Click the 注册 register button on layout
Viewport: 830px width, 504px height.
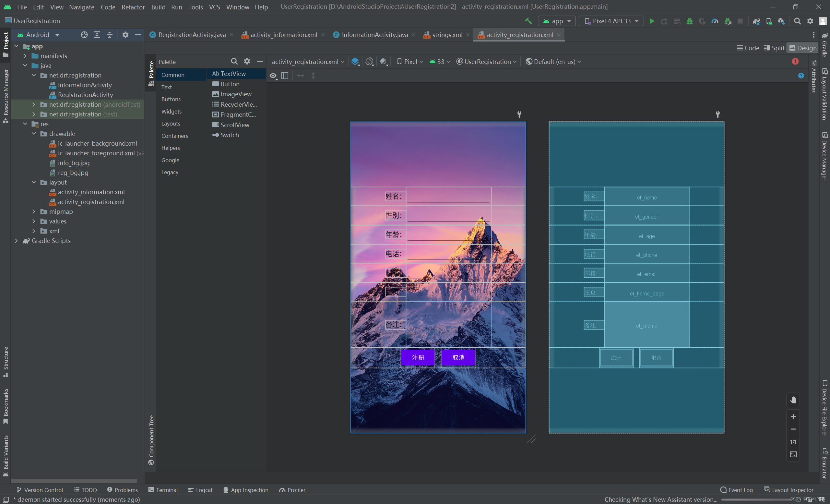(x=418, y=357)
